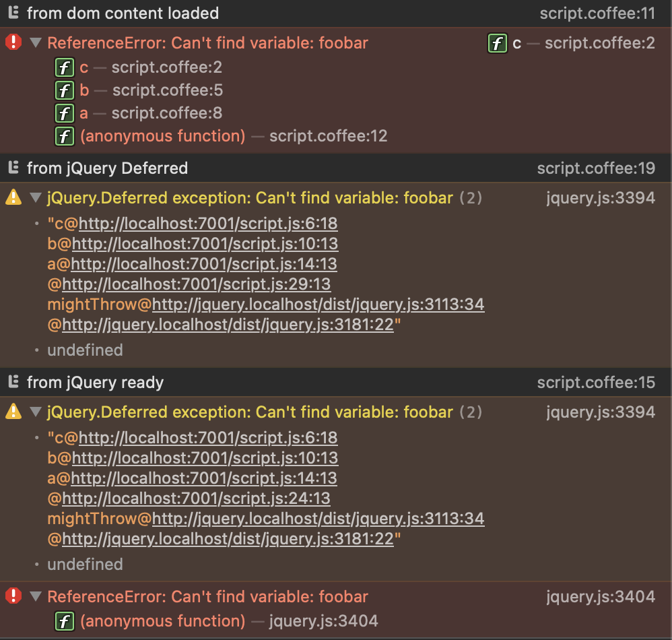
Task: Collapse the bottom ReferenceError stack trace
Action: [x=36, y=596]
